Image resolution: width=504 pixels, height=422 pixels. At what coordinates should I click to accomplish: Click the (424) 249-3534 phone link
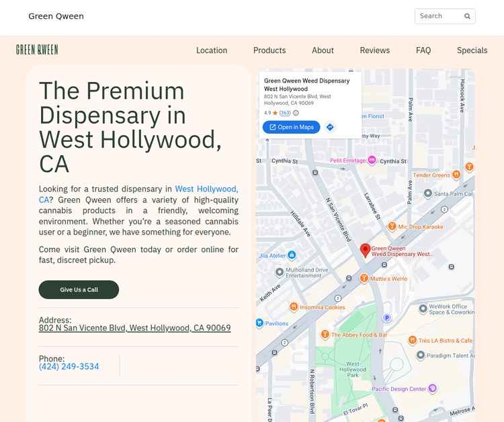coord(69,366)
